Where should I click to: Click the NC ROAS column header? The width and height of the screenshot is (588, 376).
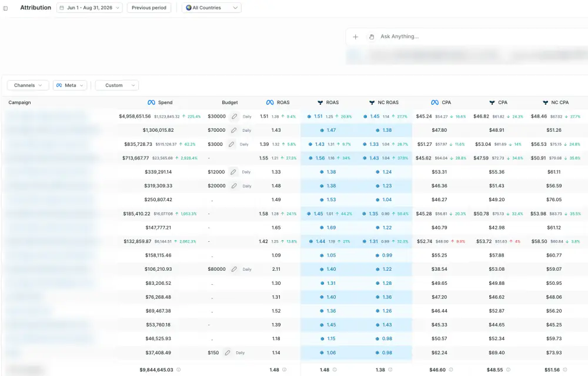384,102
